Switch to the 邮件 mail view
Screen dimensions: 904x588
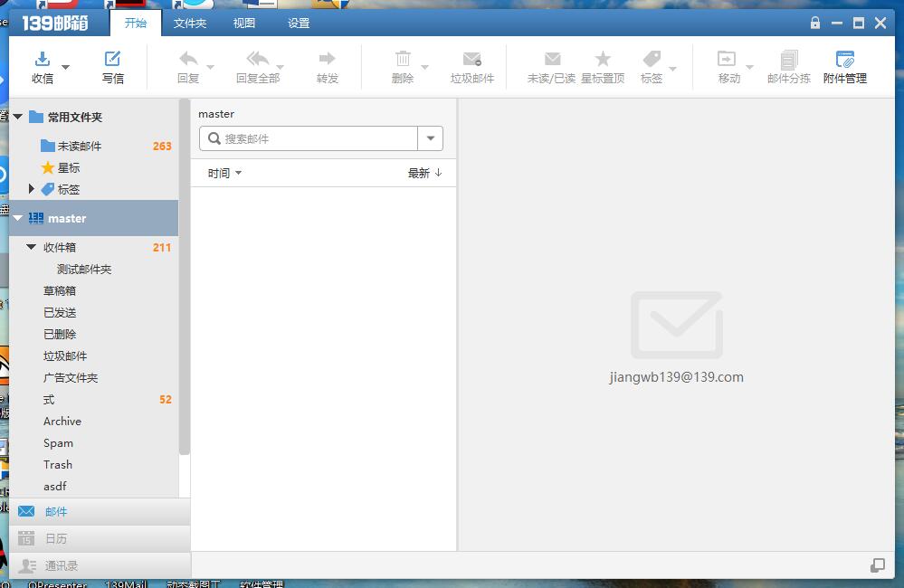[x=100, y=511]
